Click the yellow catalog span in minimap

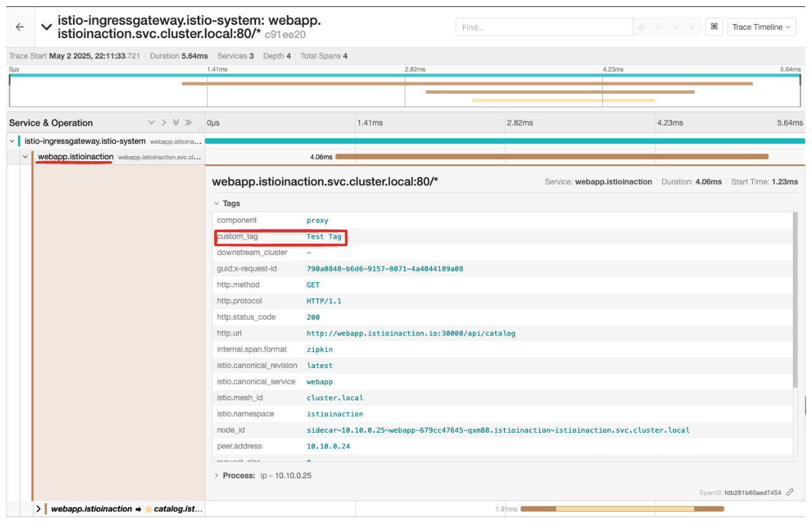[563, 100]
